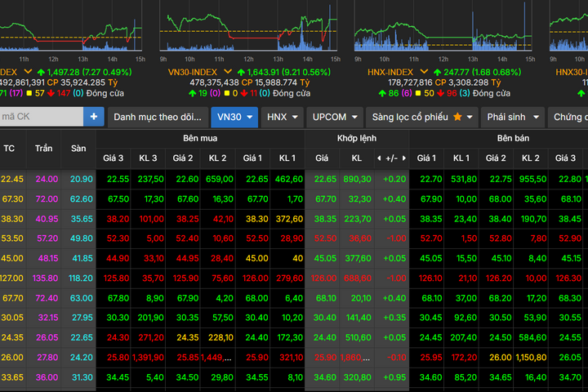Click change value -0.10
Viewport: 588px width, 392px height.
click(396, 358)
